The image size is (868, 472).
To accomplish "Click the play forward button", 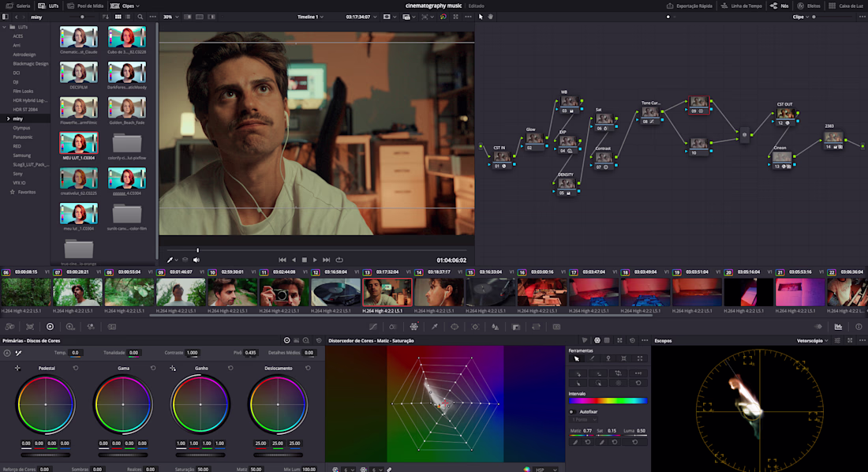I will 315,260.
